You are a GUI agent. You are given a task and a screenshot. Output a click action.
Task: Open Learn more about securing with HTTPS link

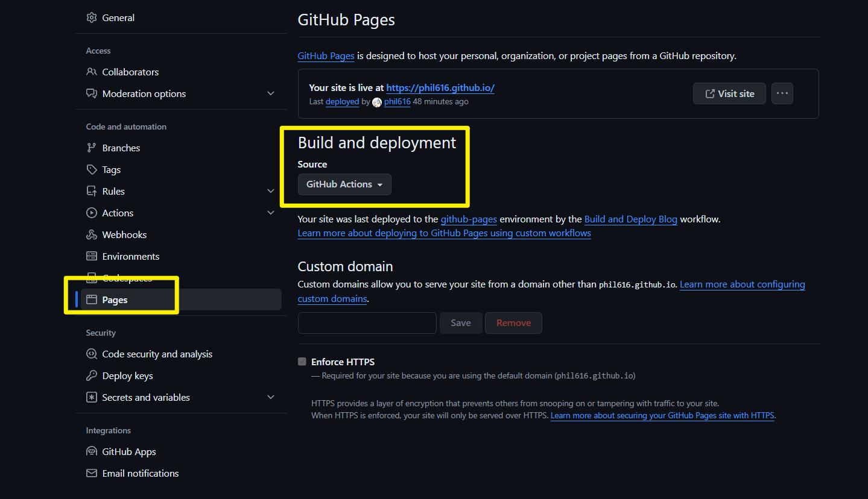tap(662, 416)
